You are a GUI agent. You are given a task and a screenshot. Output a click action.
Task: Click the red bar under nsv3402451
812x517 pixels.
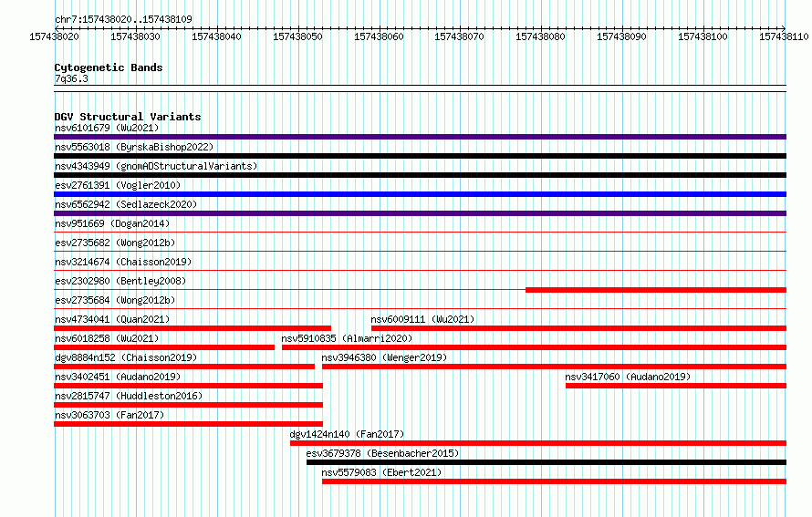pos(189,386)
